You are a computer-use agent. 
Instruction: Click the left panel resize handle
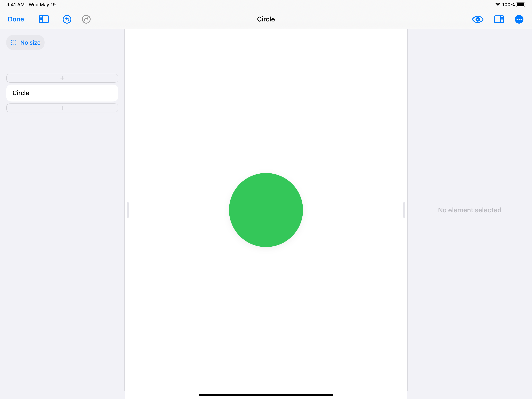(x=128, y=210)
